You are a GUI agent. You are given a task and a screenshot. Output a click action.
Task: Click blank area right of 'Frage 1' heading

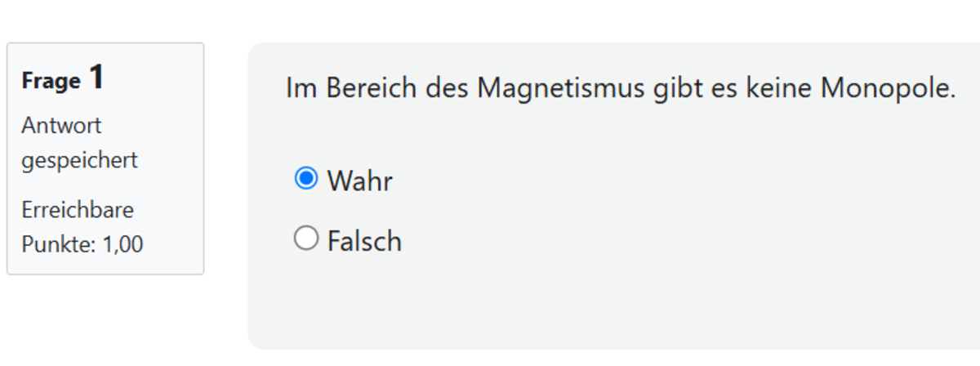[155, 78]
